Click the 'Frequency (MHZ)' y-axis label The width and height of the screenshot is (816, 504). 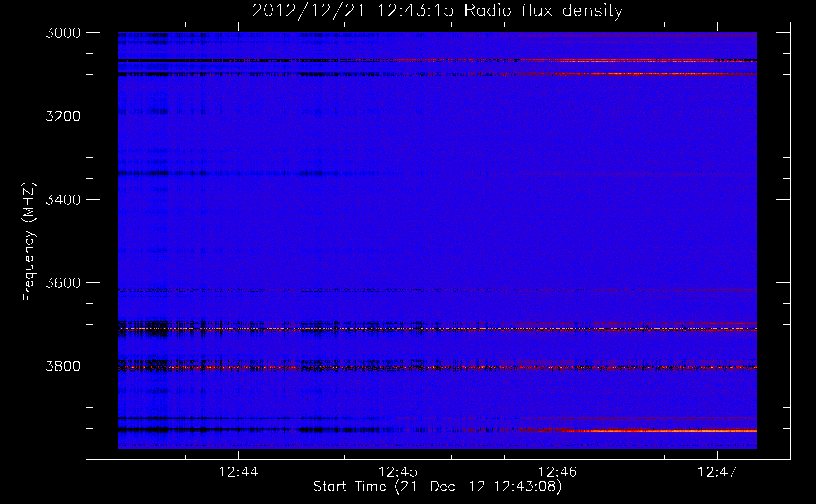(x=29, y=242)
